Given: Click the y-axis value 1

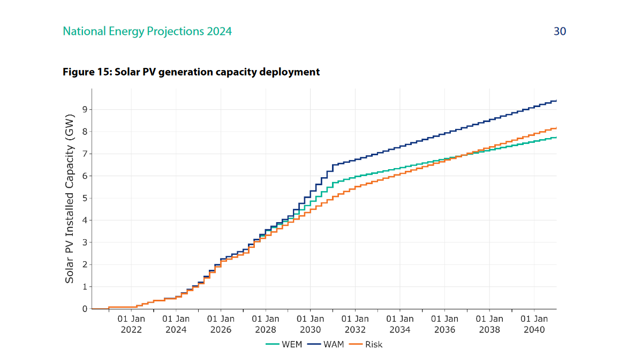Looking at the screenshot, I should (x=85, y=286).
